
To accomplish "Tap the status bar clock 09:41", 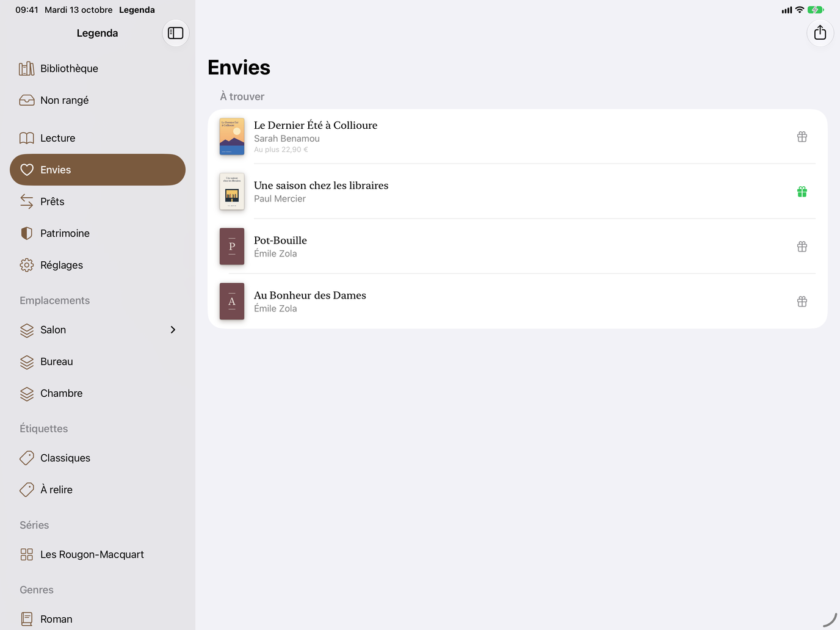I will [27, 10].
